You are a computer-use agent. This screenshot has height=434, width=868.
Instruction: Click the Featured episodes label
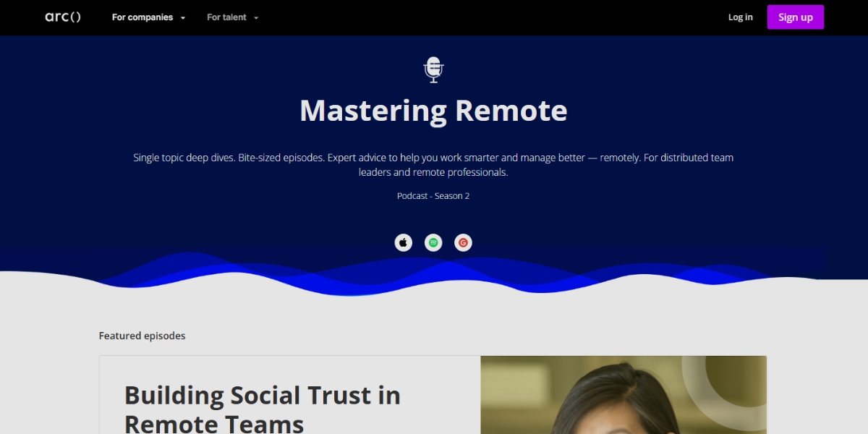(142, 336)
